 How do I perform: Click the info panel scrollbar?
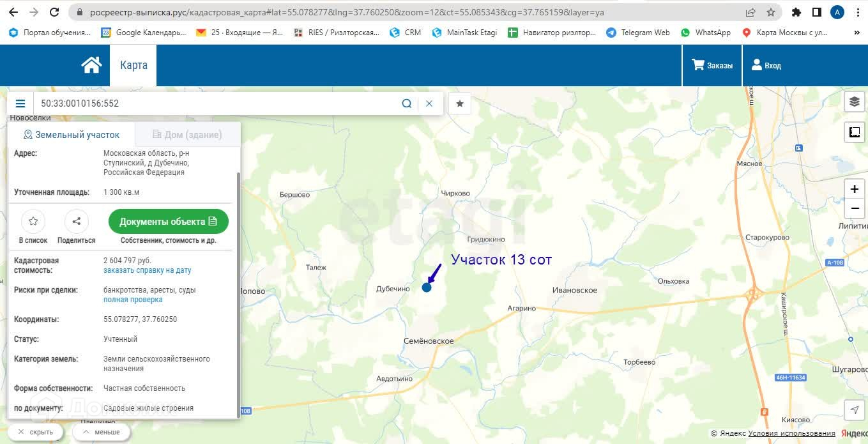tap(238, 294)
